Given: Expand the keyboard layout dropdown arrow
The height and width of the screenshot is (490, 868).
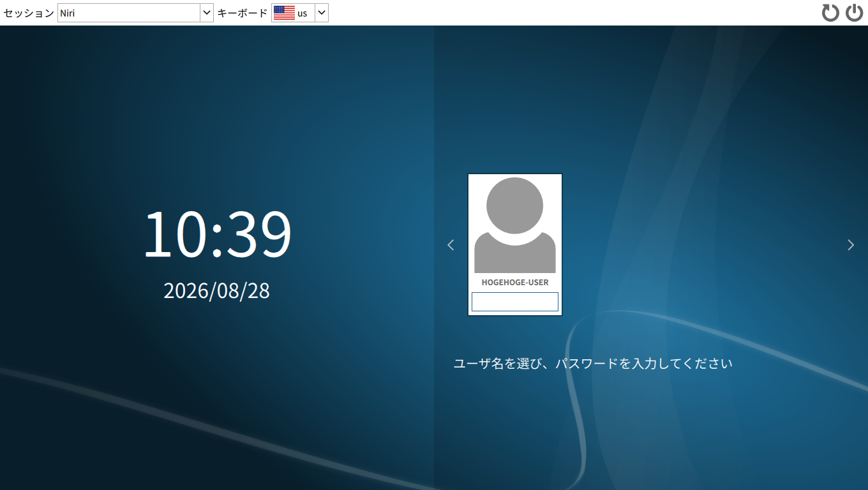Looking at the screenshot, I should (322, 13).
